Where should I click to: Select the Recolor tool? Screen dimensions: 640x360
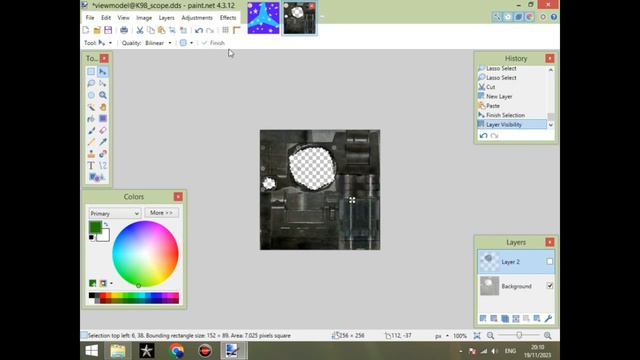[x=103, y=154]
